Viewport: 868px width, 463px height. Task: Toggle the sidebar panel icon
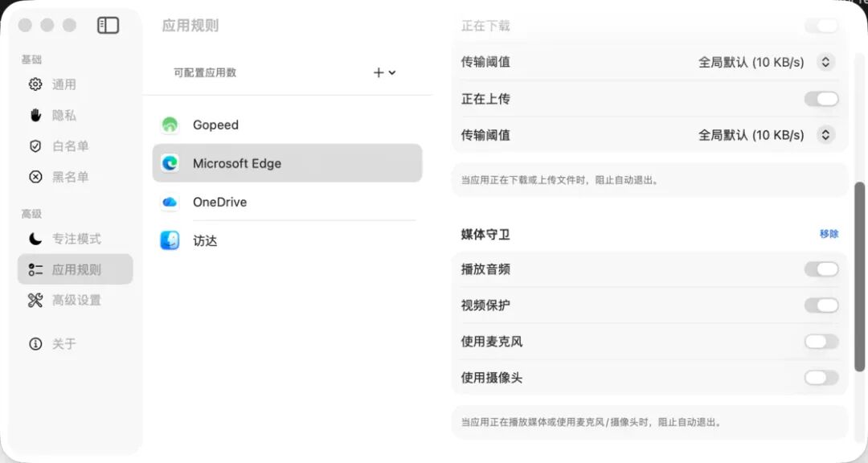(x=108, y=26)
